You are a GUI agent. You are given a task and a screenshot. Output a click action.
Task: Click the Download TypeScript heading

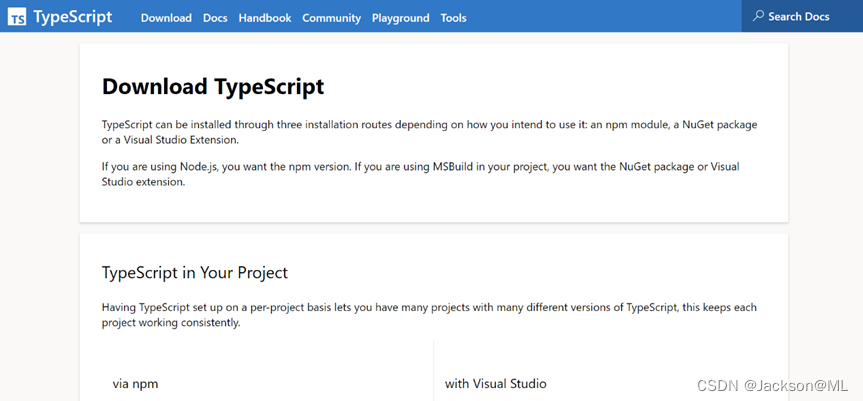213,87
